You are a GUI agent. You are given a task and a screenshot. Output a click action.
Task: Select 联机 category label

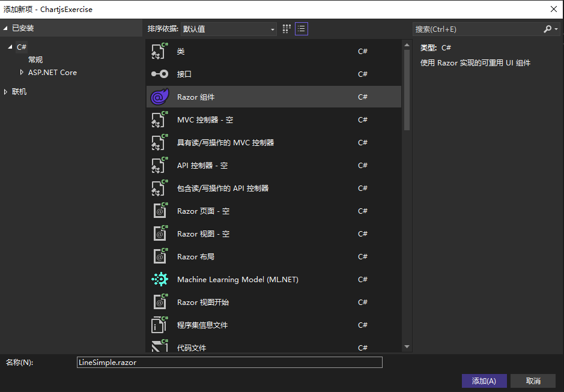click(19, 92)
